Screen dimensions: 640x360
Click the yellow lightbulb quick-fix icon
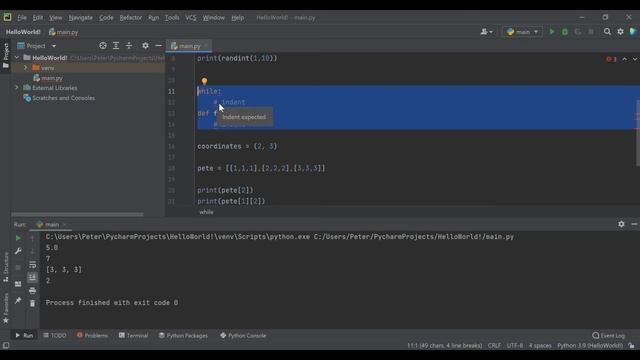204,81
